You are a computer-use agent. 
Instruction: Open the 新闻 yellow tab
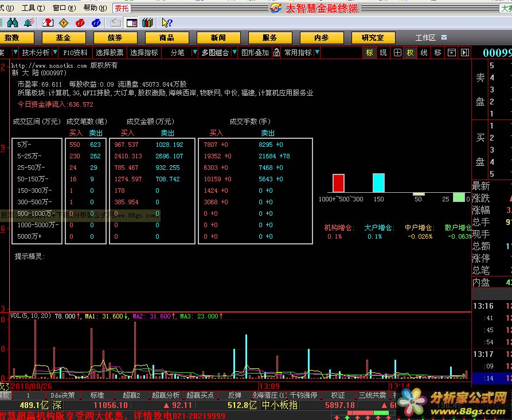pyautogui.click(x=218, y=38)
